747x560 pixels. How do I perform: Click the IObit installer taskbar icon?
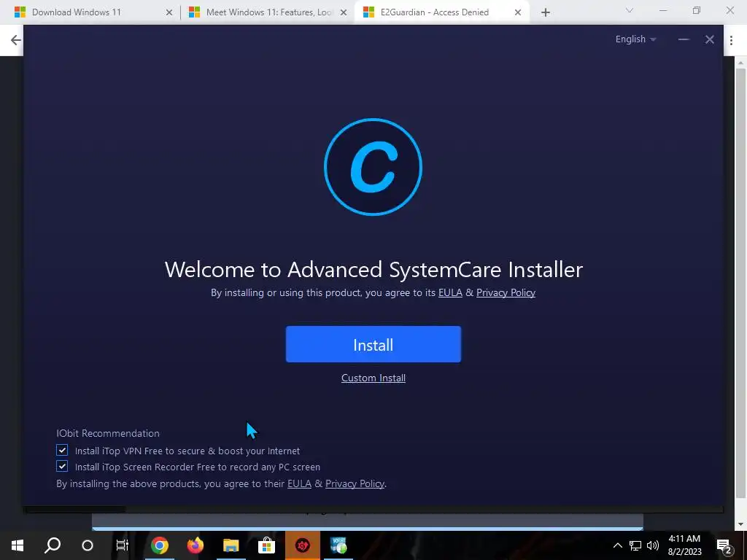click(x=338, y=545)
